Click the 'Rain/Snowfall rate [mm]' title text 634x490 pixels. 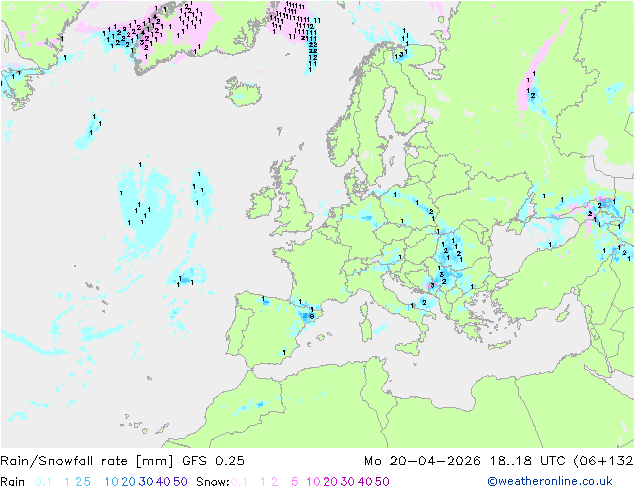click(x=87, y=461)
